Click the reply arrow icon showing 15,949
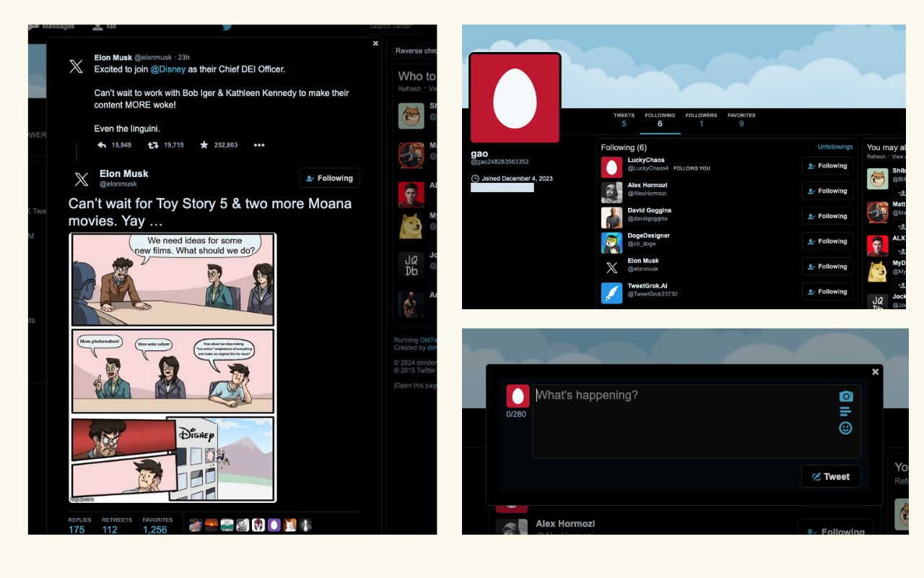The image size is (924, 578). click(102, 145)
